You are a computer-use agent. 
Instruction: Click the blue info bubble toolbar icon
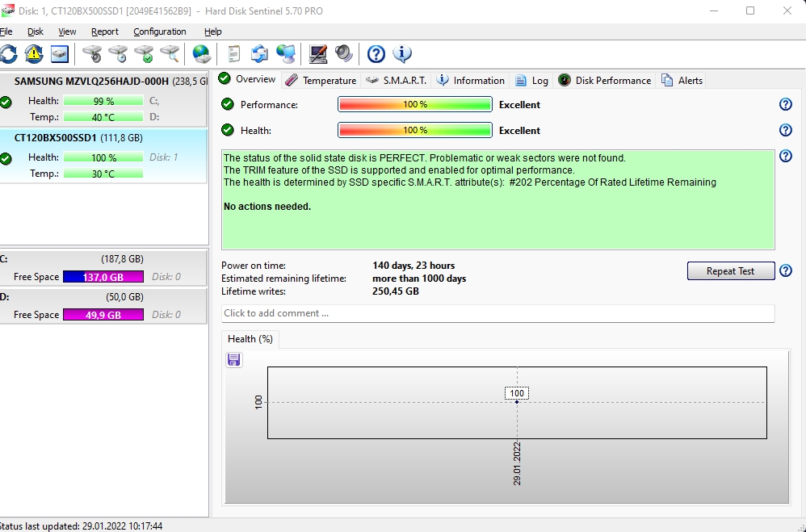(402, 53)
